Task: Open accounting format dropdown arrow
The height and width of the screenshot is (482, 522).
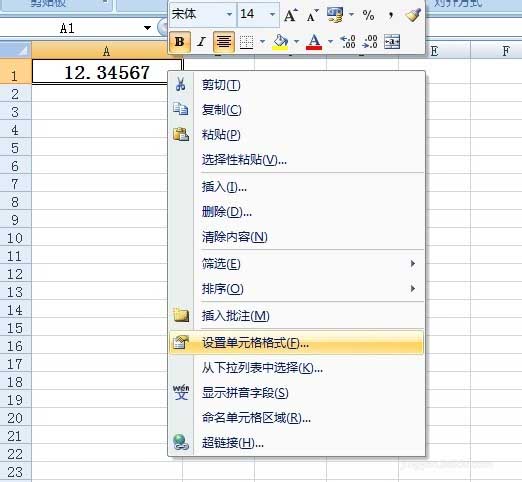Action: [x=351, y=15]
